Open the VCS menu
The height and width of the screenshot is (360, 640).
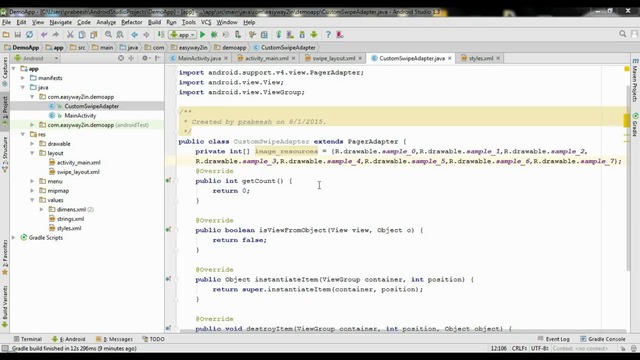206,22
